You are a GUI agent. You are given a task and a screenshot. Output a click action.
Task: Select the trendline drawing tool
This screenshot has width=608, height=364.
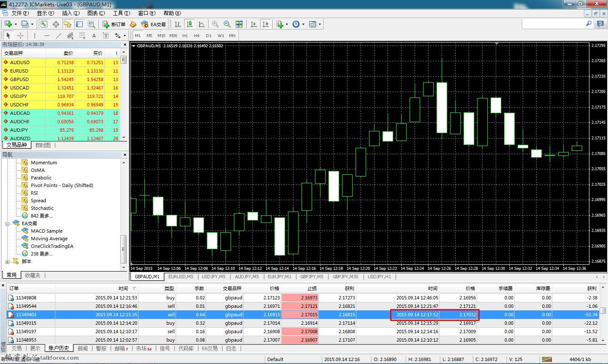pos(58,35)
